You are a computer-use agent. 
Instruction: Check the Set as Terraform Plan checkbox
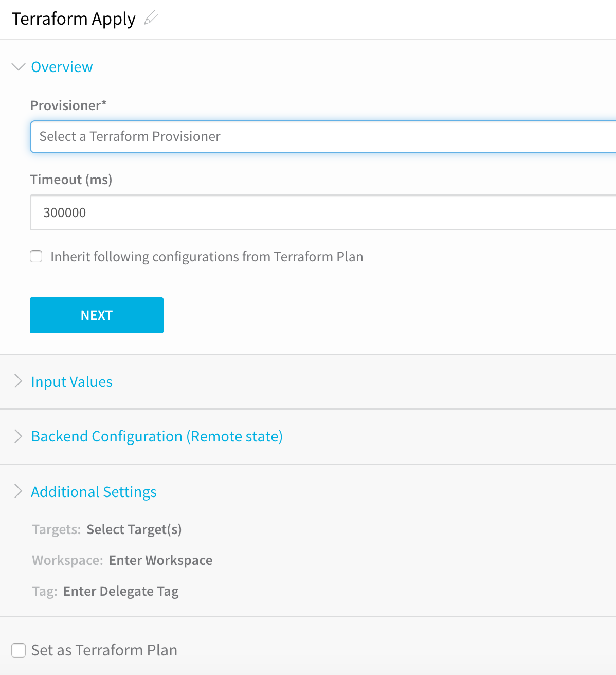point(19,650)
